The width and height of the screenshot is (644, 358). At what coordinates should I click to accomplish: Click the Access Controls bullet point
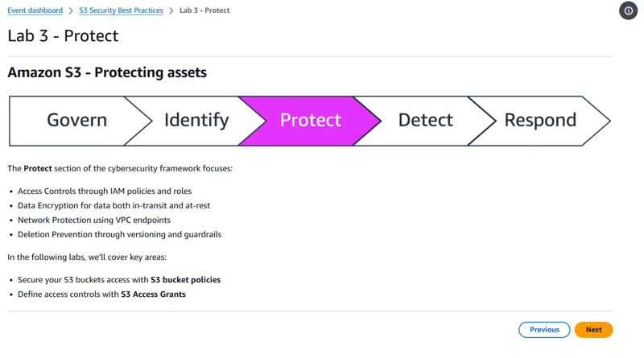(x=105, y=191)
